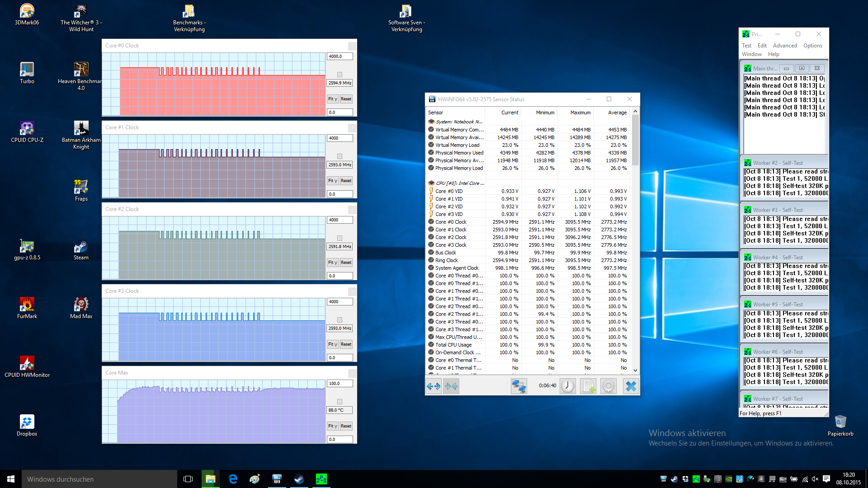This screenshot has width=868, height=488.
Task: Open the Action Center notification icon
Action: (826, 479)
